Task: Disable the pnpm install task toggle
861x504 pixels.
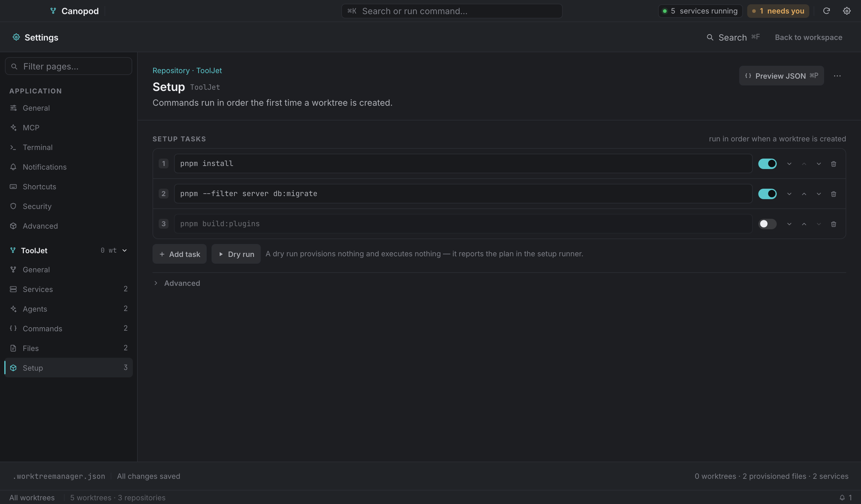Action: pyautogui.click(x=767, y=163)
